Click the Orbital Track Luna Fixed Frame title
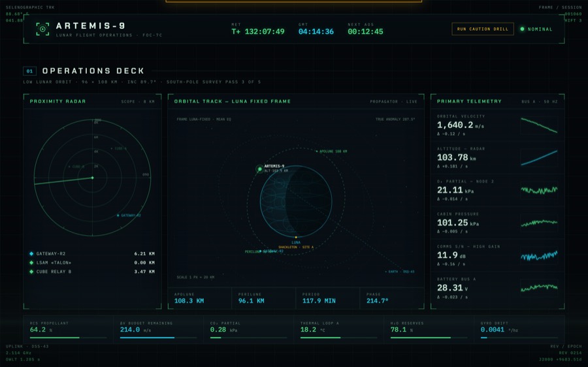 tap(233, 101)
